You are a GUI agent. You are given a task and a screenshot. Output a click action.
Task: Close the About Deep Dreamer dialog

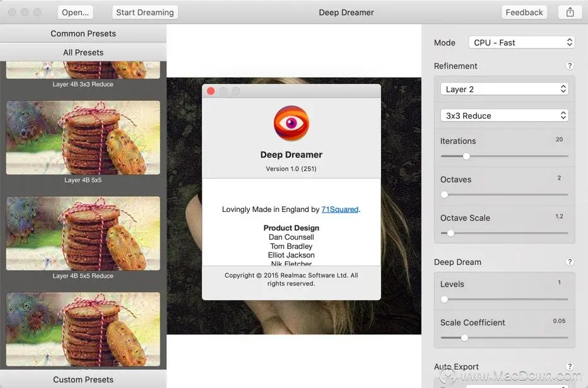211,91
